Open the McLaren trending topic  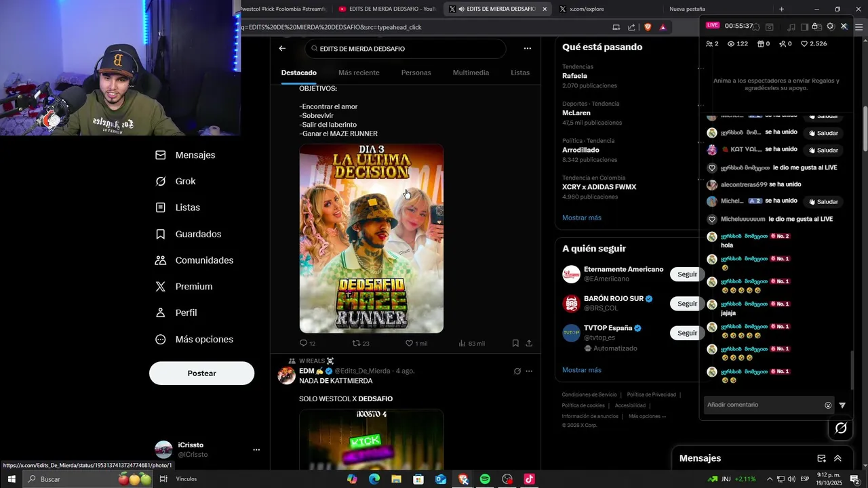576,113
